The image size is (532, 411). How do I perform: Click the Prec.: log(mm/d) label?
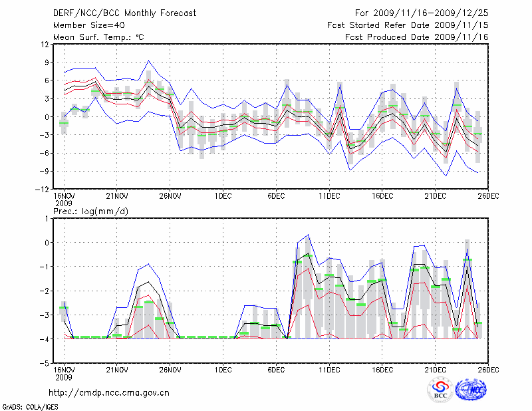(x=92, y=211)
